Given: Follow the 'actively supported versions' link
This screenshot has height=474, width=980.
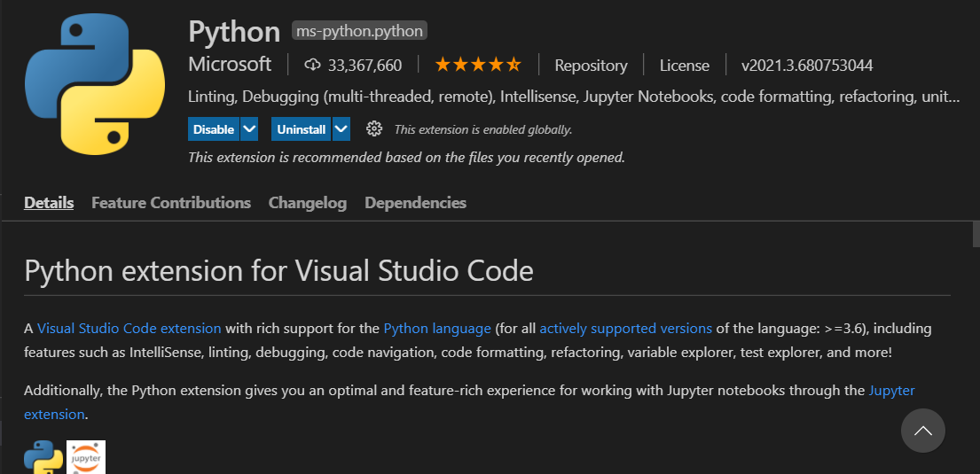Looking at the screenshot, I should click(625, 329).
